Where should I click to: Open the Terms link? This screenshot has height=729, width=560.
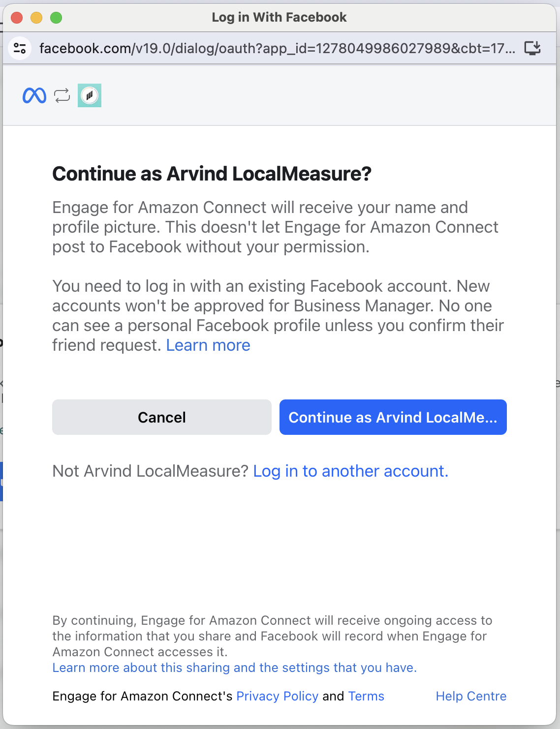coord(366,696)
